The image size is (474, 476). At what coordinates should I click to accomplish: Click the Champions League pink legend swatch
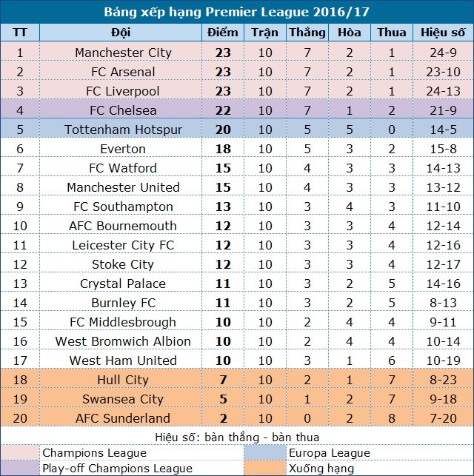20,452
